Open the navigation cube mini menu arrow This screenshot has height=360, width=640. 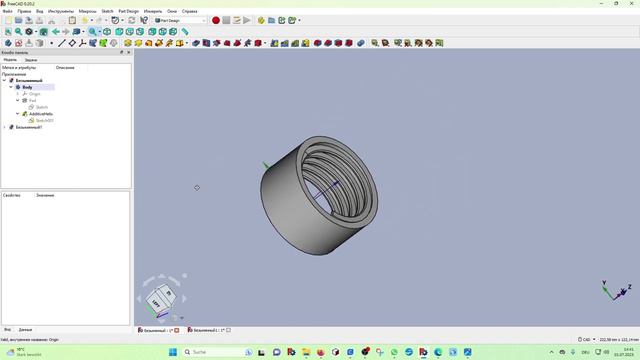pos(182,318)
